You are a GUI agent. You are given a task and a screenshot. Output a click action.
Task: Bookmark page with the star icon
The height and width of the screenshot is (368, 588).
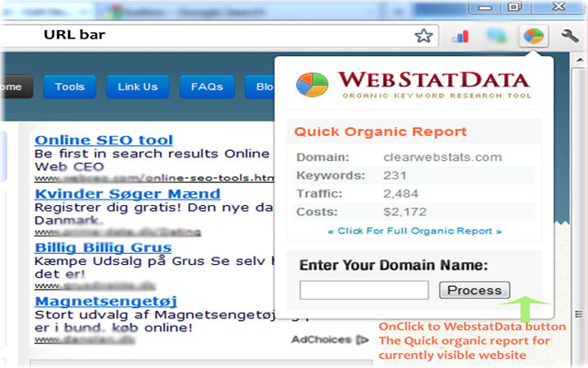tap(424, 36)
